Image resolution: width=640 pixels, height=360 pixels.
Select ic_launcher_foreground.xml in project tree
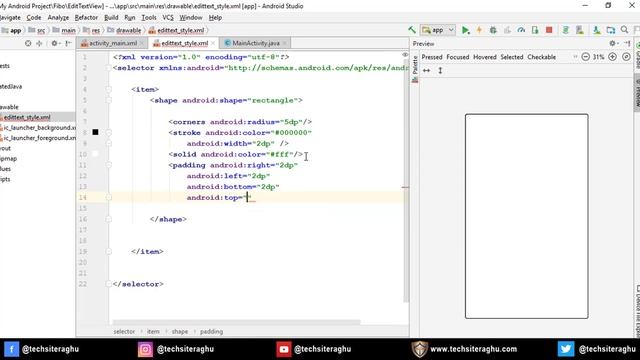(x=39, y=138)
